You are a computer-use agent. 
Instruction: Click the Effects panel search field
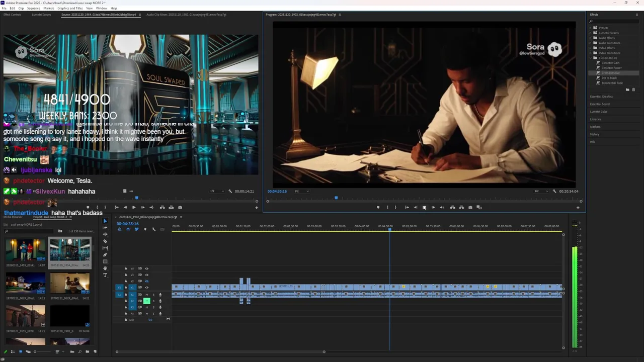(614, 21)
